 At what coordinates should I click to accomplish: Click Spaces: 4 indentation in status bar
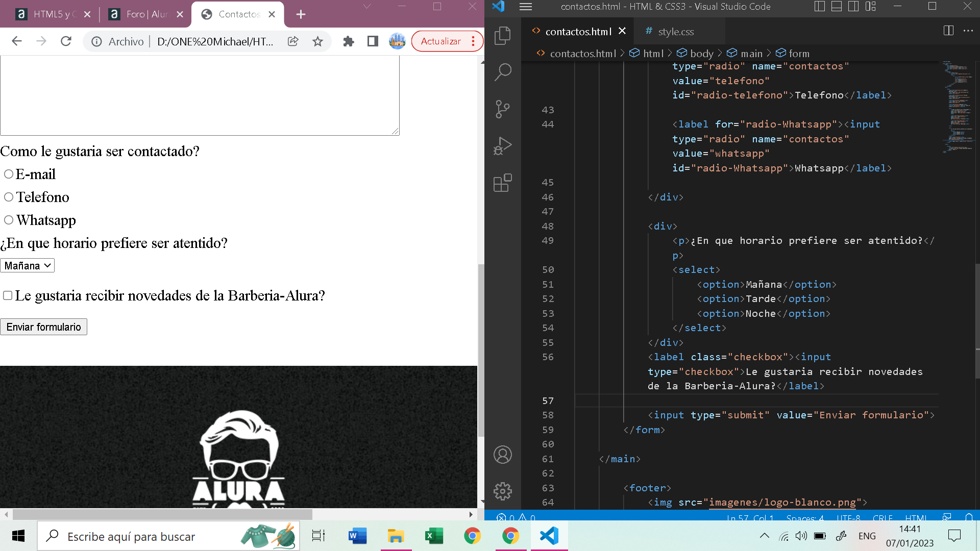pos(805,517)
